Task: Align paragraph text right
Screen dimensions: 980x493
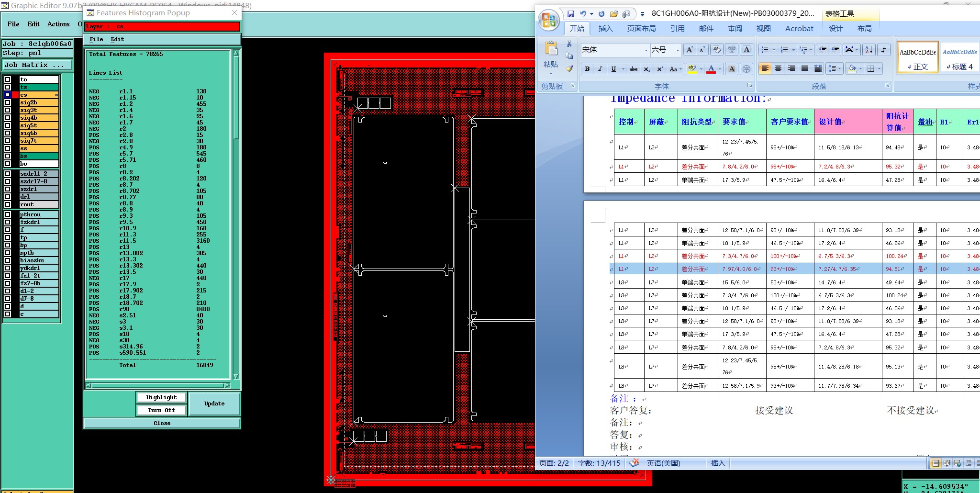Action: coord(791,69)
